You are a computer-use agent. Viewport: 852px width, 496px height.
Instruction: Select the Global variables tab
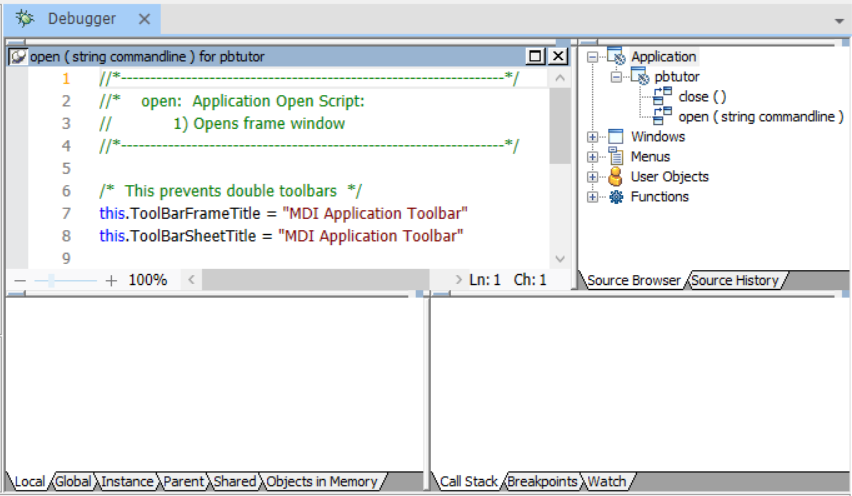(x=73, y=482)
